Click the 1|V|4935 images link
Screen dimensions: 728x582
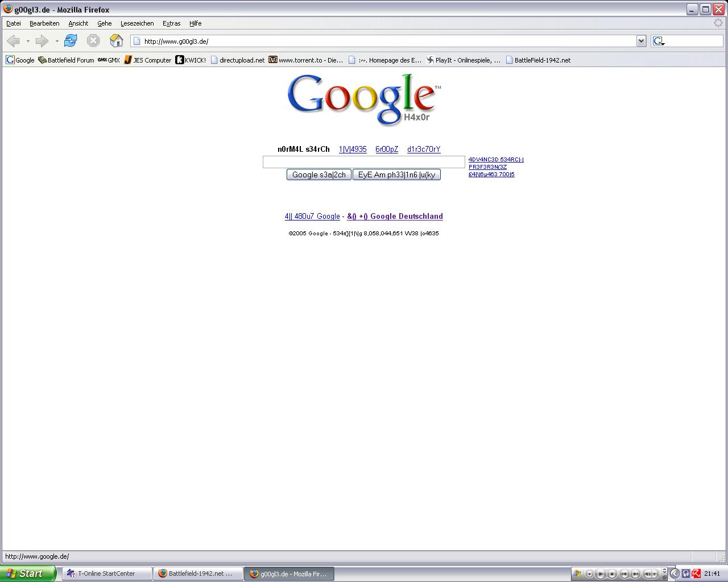(353, 149)
